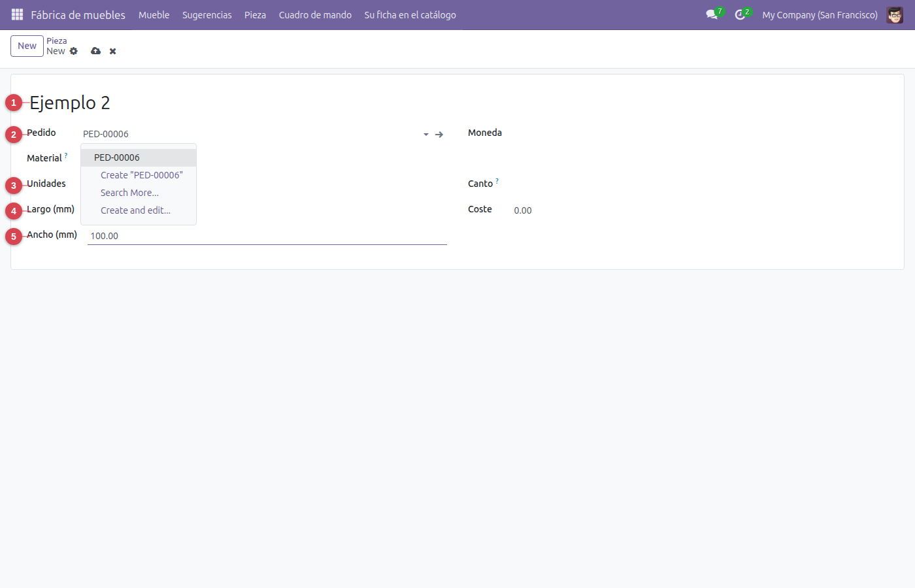This screenshot has height=588, width=915.
Task: Open the conversations chat icon
Action: [712, 14]
